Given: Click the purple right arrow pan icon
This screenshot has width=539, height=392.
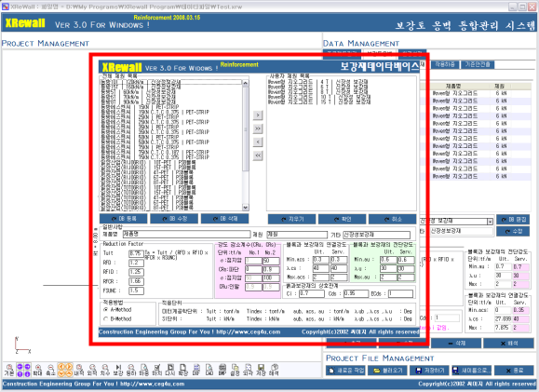Looking at the screenshot, I should click(x=27, y=367).
